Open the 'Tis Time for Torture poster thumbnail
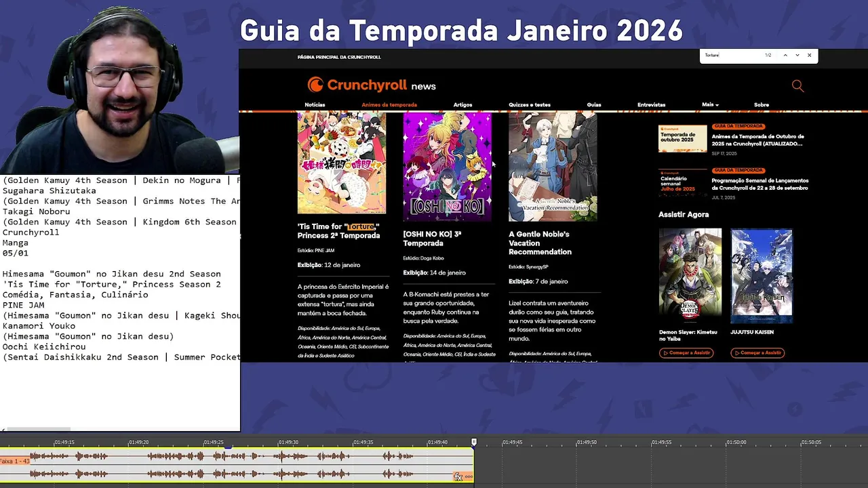 point(342,163)
